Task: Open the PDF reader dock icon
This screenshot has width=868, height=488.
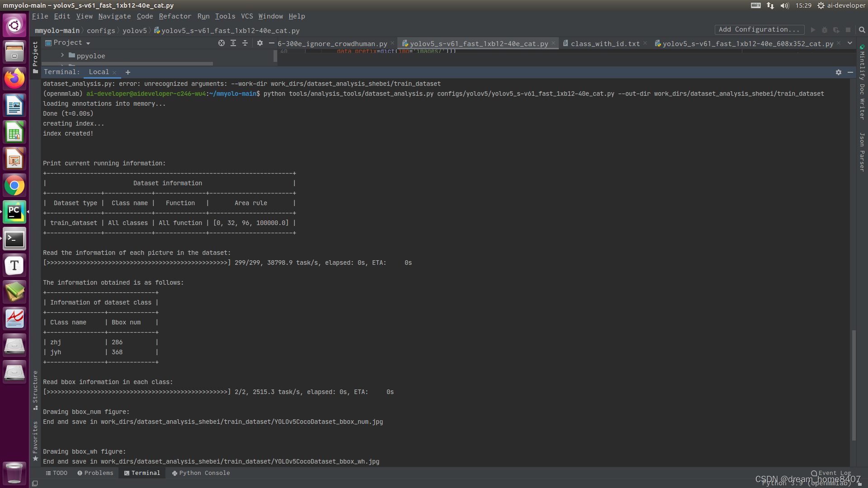Action: pyautogui.click(x=14, y=319)
